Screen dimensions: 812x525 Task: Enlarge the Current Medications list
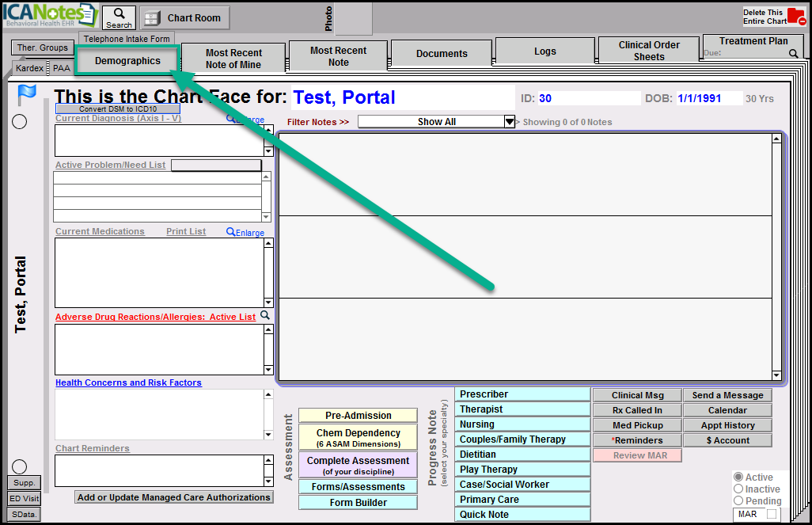[x=245, y=232]
